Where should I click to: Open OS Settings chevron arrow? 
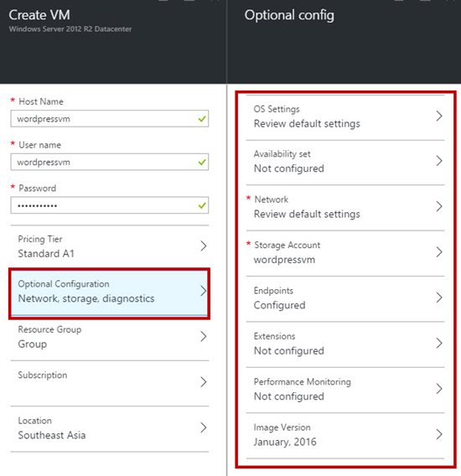pos(439,116)
